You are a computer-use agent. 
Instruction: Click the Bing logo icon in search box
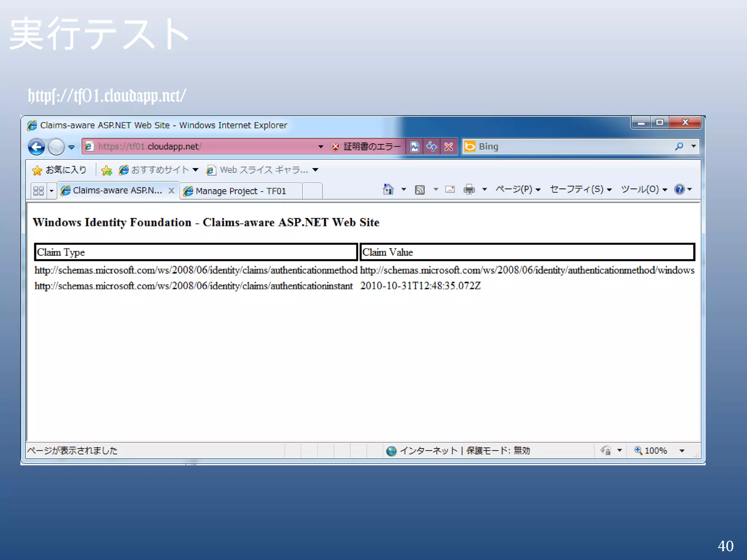[470, 146]
